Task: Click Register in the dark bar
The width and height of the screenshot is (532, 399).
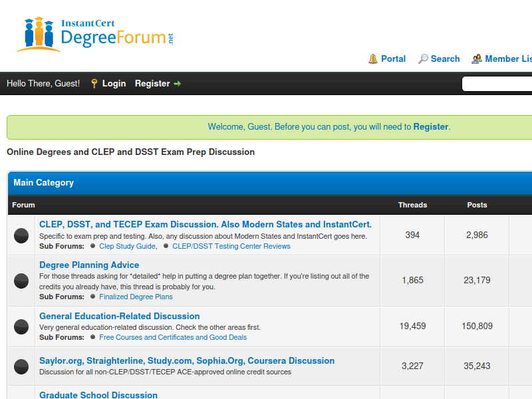Action: [152, 84]
